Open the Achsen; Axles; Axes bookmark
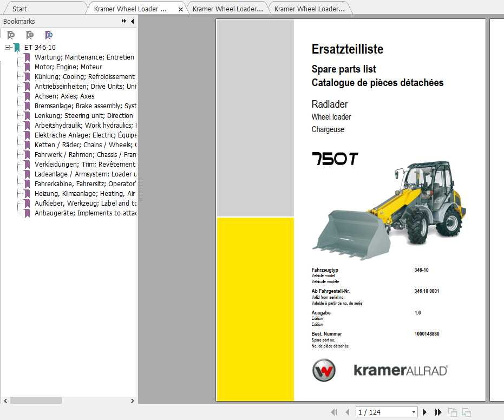The image size is (504, 420). 64,96
